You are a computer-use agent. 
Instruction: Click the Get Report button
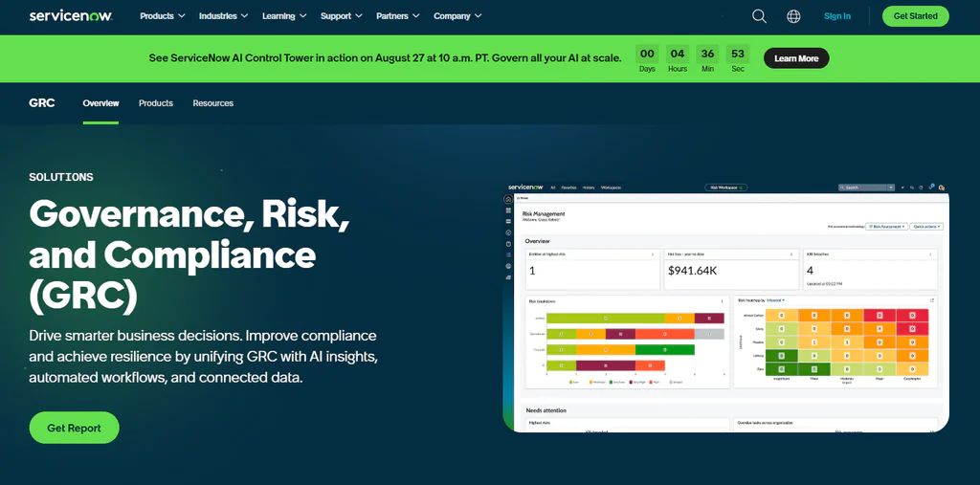75,429
